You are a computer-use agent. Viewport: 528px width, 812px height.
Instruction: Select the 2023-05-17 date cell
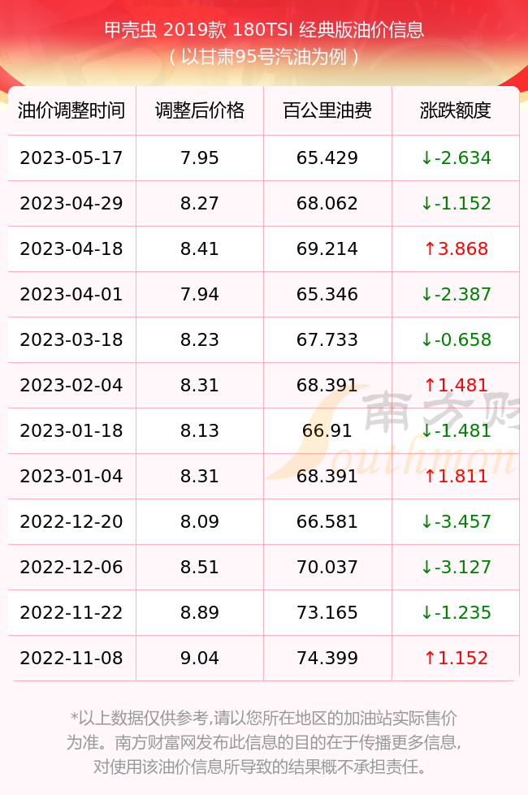click(x=71, y=158)
